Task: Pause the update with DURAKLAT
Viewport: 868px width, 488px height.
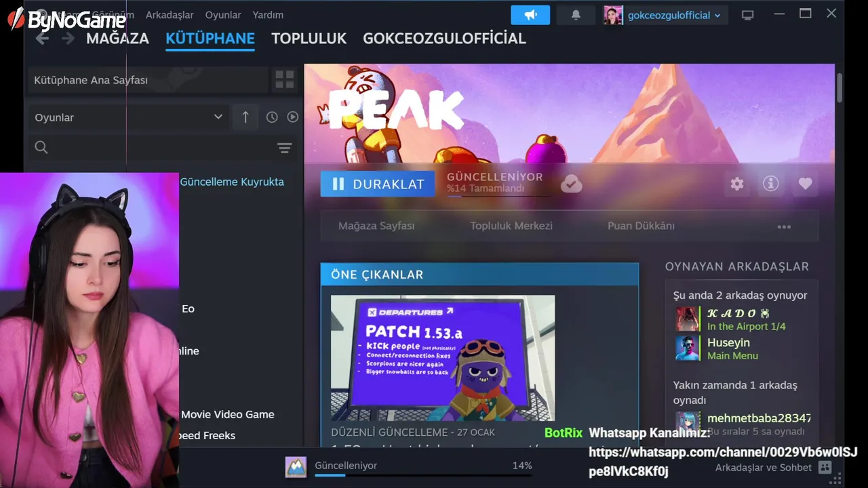Action: (378, 184)
